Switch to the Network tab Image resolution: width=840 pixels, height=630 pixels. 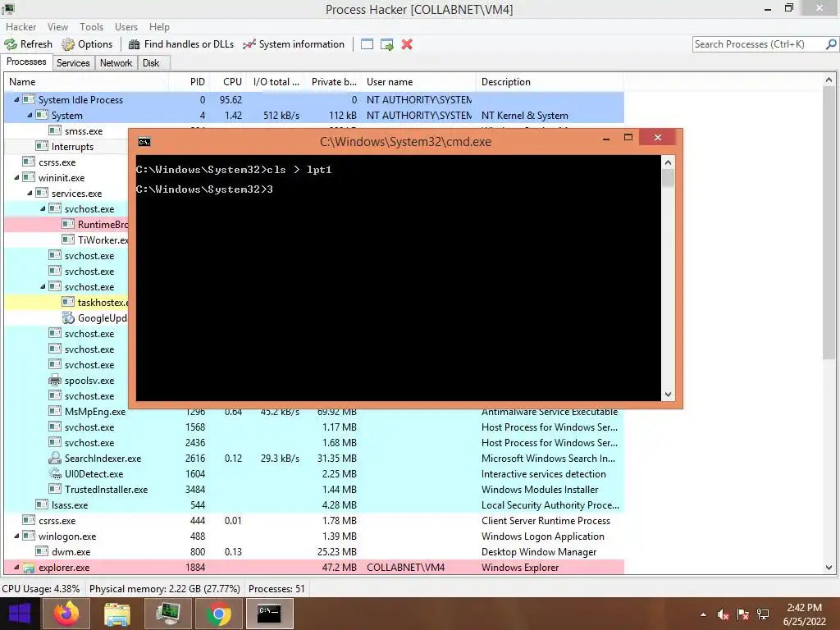point(116,63)
